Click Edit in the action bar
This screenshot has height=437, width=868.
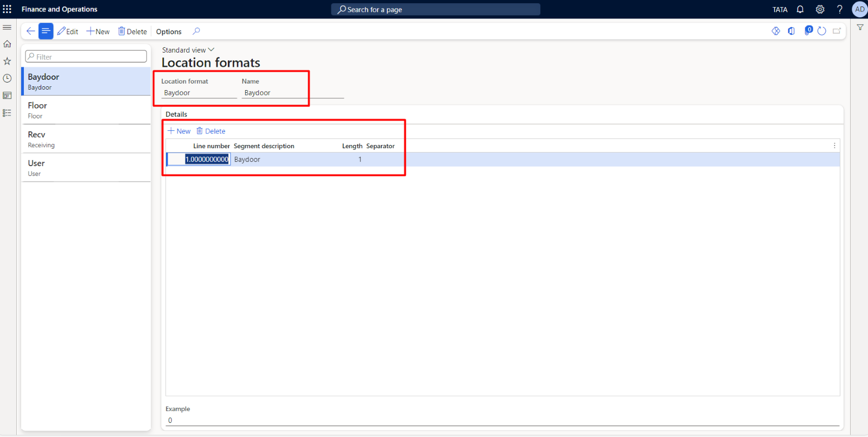[68, 31]
